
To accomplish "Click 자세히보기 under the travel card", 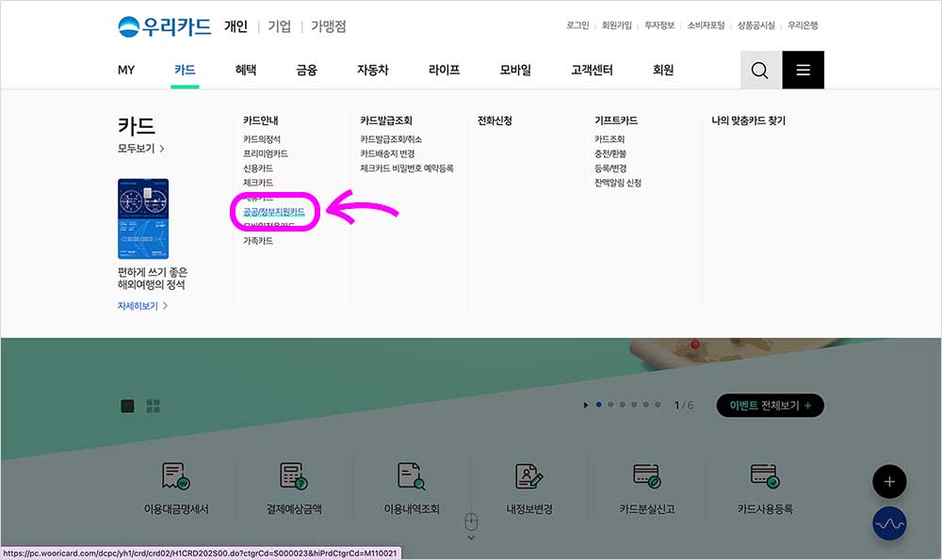I will coord(138,305).
